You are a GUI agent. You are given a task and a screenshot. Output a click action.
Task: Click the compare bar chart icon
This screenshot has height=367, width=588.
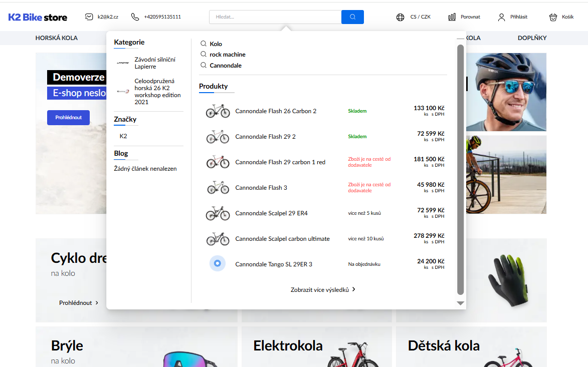[x=452, y=17]
